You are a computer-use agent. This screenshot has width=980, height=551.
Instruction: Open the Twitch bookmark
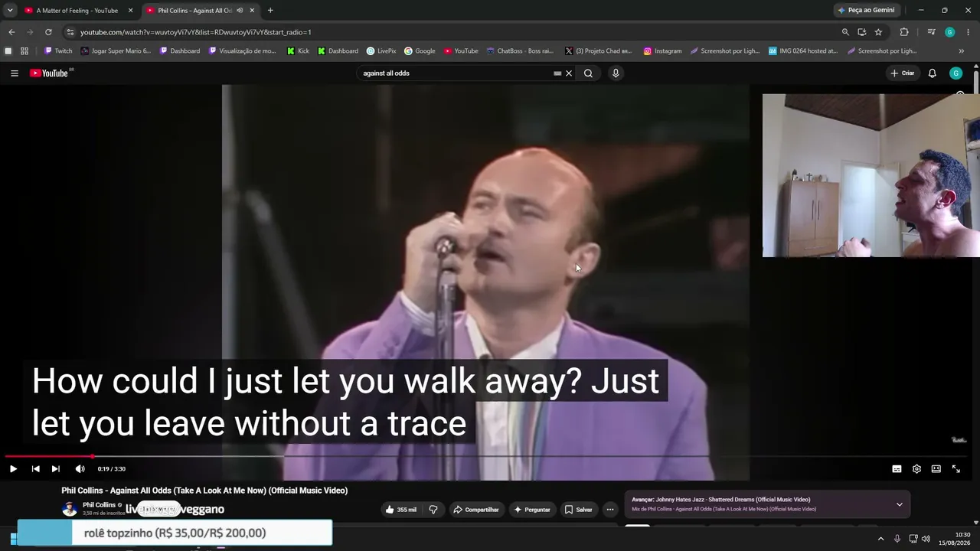(58, 51)
